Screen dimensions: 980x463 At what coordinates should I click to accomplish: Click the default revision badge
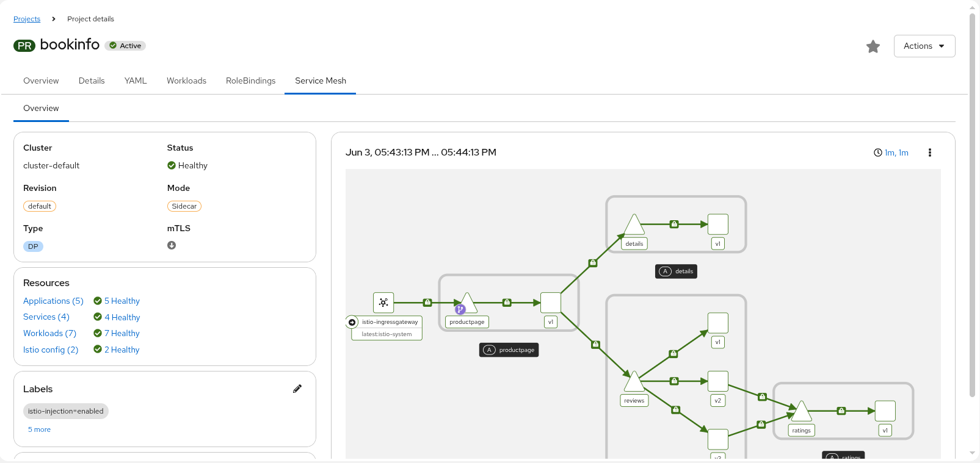(40, 206)
